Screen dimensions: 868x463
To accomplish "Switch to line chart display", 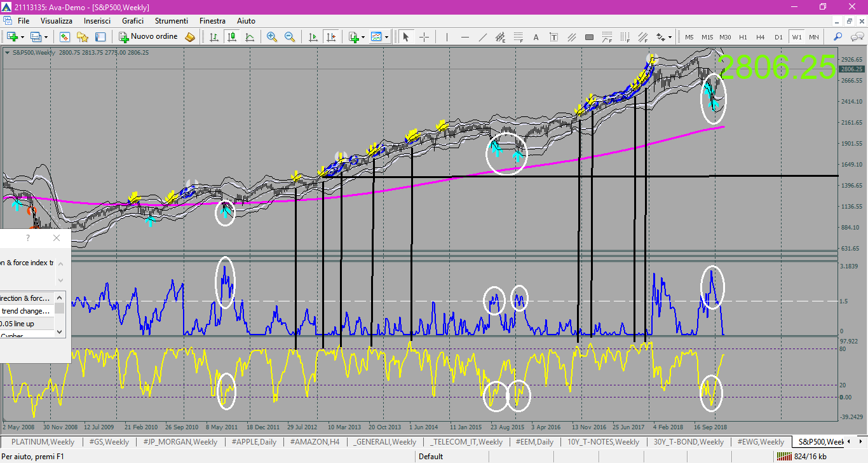I will [x=250, y=37].
